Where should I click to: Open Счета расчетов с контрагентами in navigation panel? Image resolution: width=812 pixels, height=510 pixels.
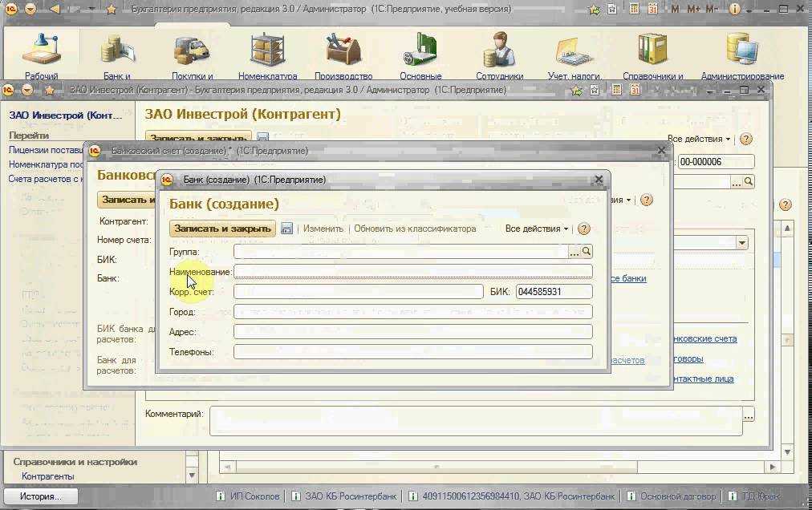(x=46, y=179)
